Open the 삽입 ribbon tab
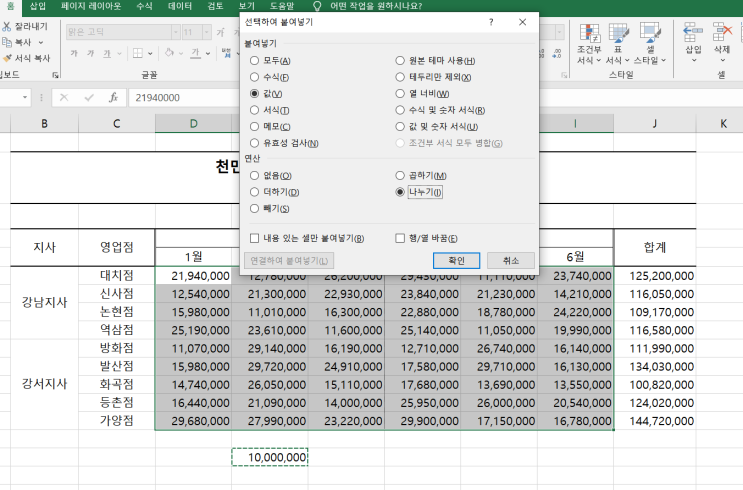Screen dimensions: 743x490 [38, 6]
